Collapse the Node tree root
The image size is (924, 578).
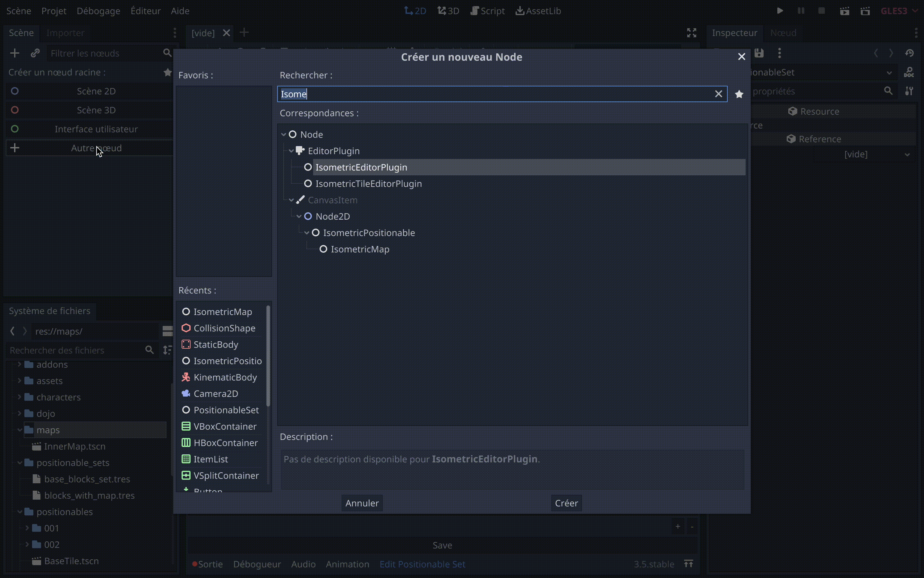pyautogui.click(x=283, y=135)
